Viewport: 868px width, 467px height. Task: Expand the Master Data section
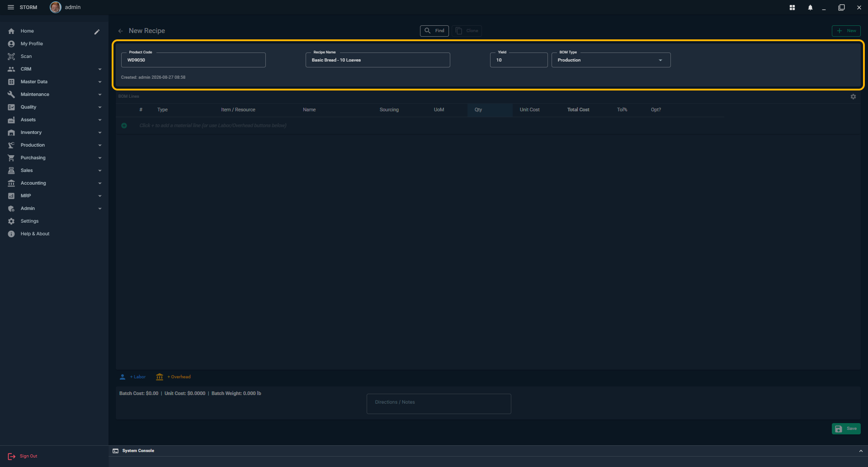pos(54,82)
